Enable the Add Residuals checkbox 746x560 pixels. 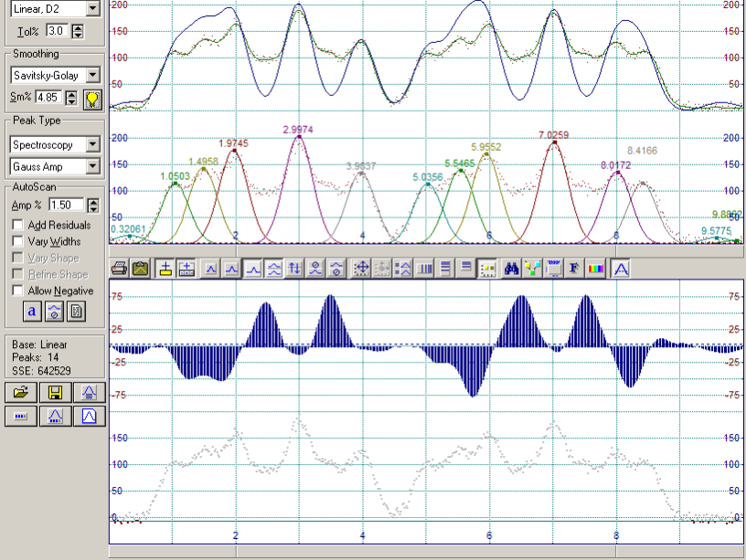18,225
